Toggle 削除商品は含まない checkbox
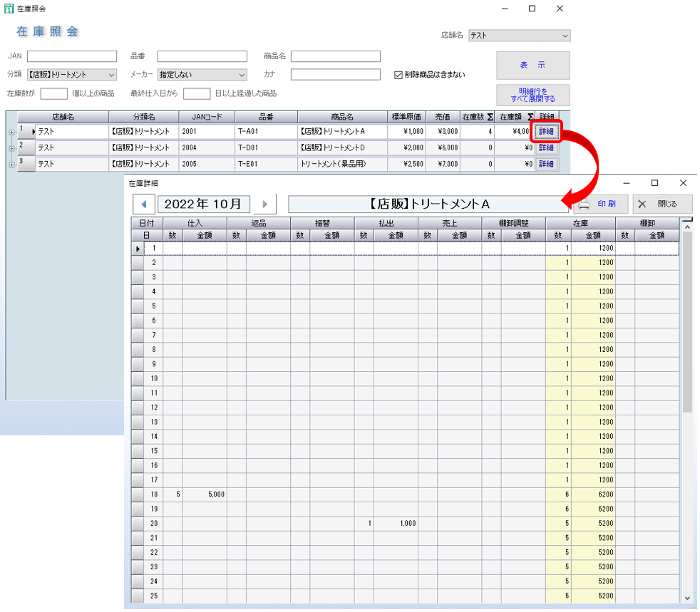This screenshot has height=612, width=700. pyautogui.click(x=398, y=75)
